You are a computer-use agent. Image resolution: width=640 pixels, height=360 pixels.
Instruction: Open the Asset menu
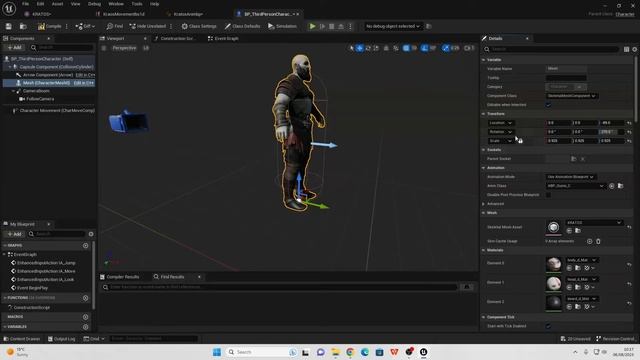57,4
